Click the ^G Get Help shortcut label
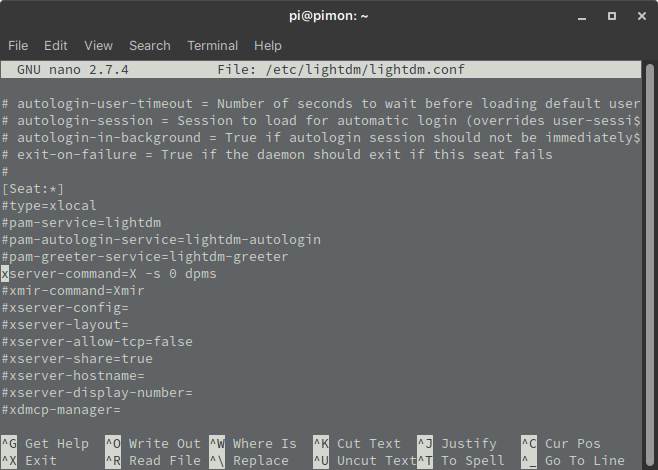This screenshot has width=658, height=470. click(x=45, y=444)
